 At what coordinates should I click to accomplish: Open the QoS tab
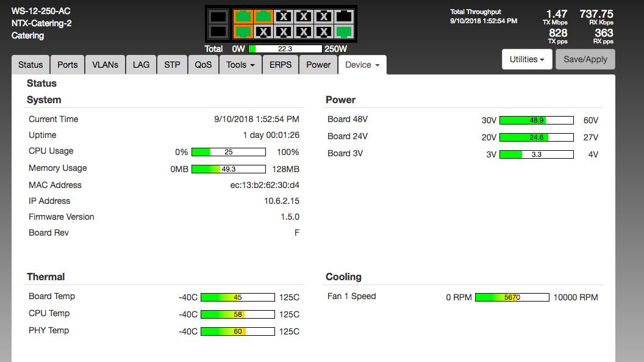[204, 65]
